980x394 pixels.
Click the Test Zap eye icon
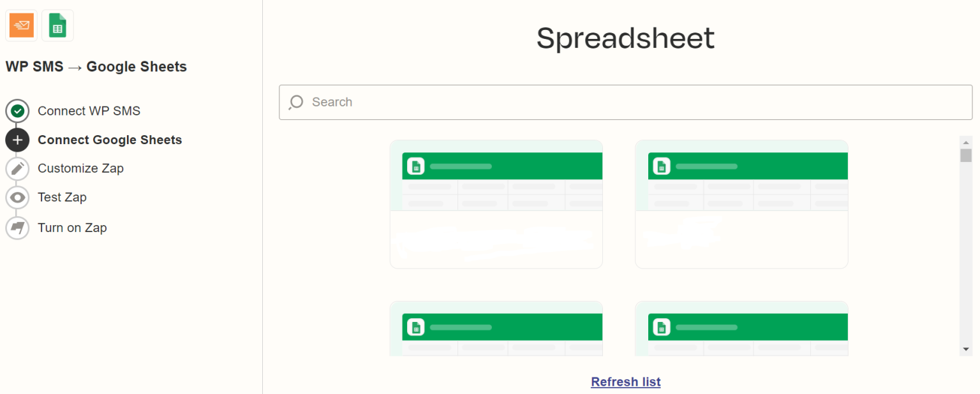click(x=17, y=197)
